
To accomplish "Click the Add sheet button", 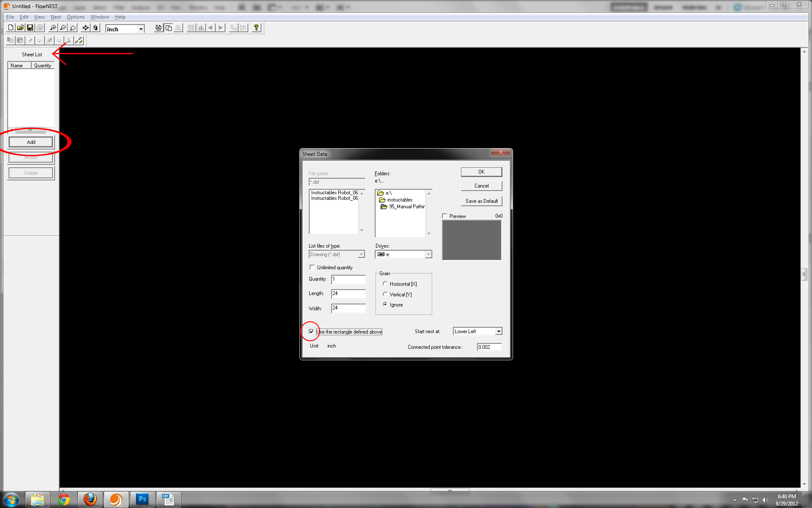I will [x=31, y=142].
